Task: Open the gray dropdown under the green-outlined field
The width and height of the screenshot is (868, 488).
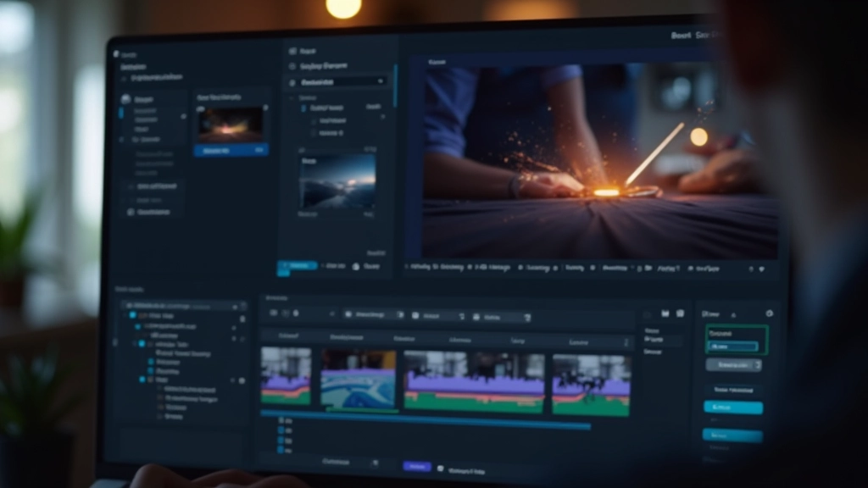Action: click(733, 365)
